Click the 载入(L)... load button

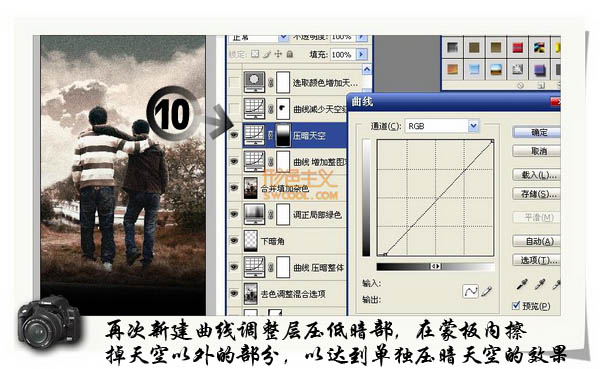pyautogui.click(x=536, y=175)
